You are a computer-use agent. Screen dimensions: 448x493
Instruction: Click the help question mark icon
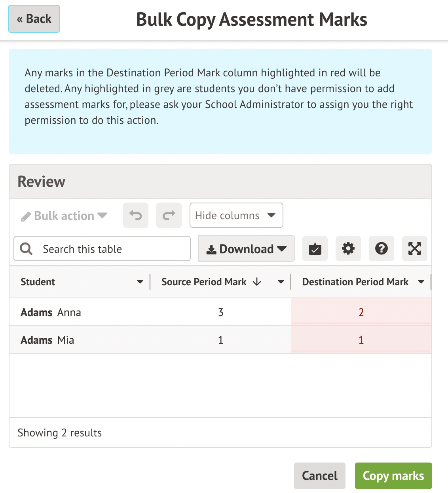[x=382, y=249]
